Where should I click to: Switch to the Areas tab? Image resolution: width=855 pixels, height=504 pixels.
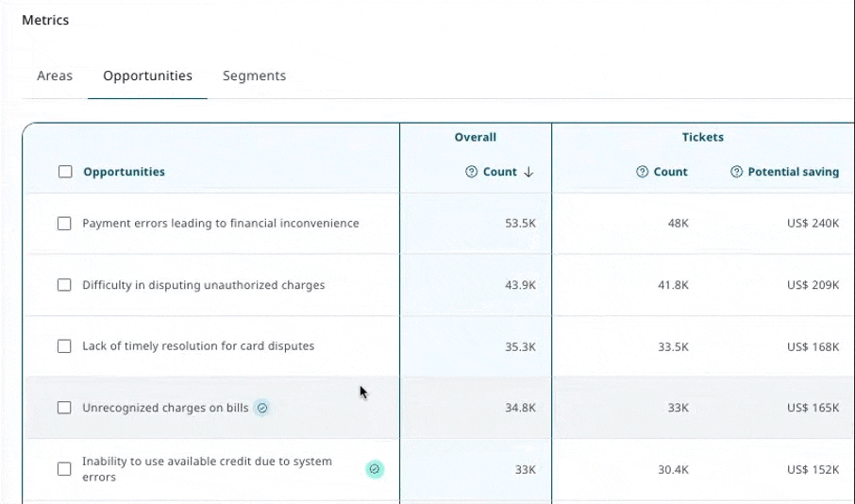coord(55,76)
